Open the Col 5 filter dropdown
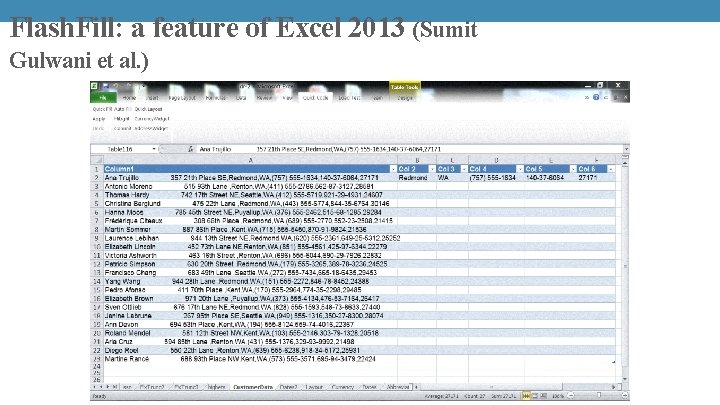Screen dimensions: 720x405 coord(573,169)
